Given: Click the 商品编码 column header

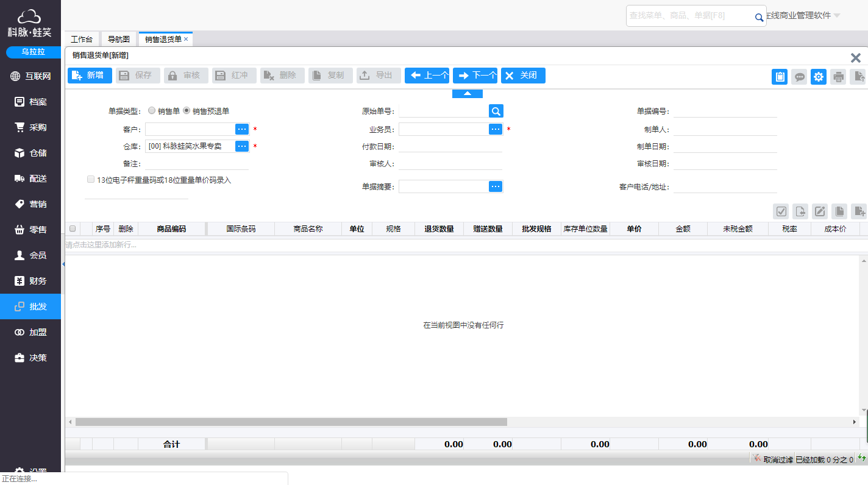Looking at the screenshot, I should (171, 229).
